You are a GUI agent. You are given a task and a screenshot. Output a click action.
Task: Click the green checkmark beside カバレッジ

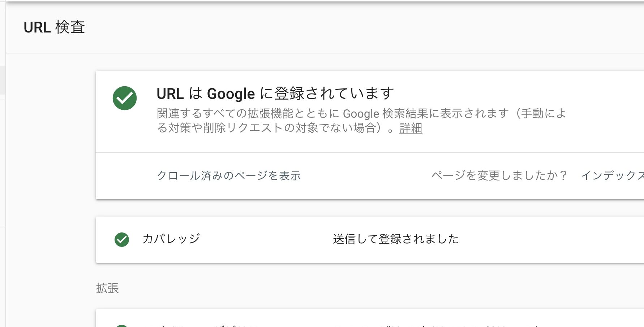coord(122,240)
